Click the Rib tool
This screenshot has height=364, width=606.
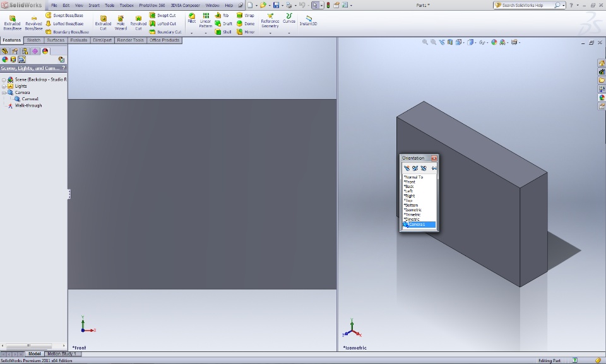coord(222,16)
